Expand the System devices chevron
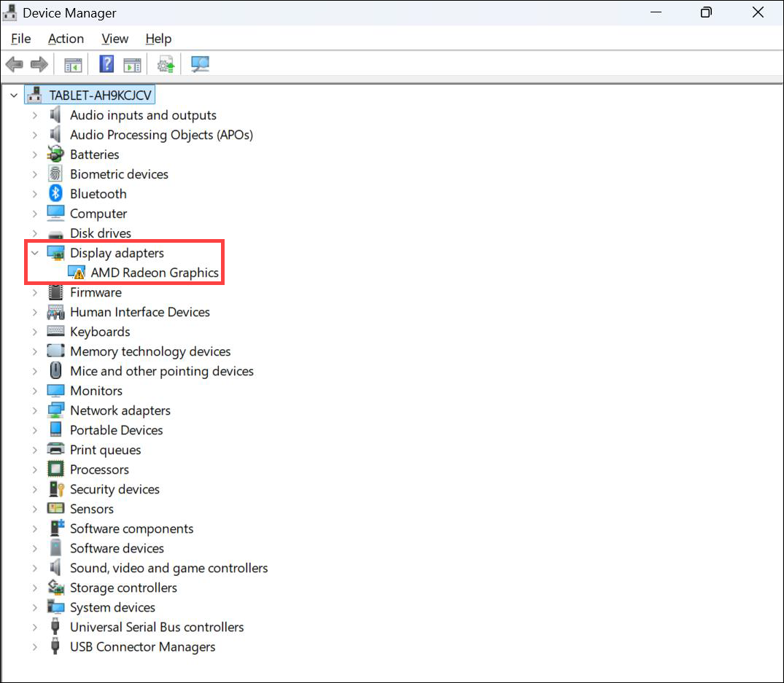Viewport: 784px width, 683px height. (34, 607)
